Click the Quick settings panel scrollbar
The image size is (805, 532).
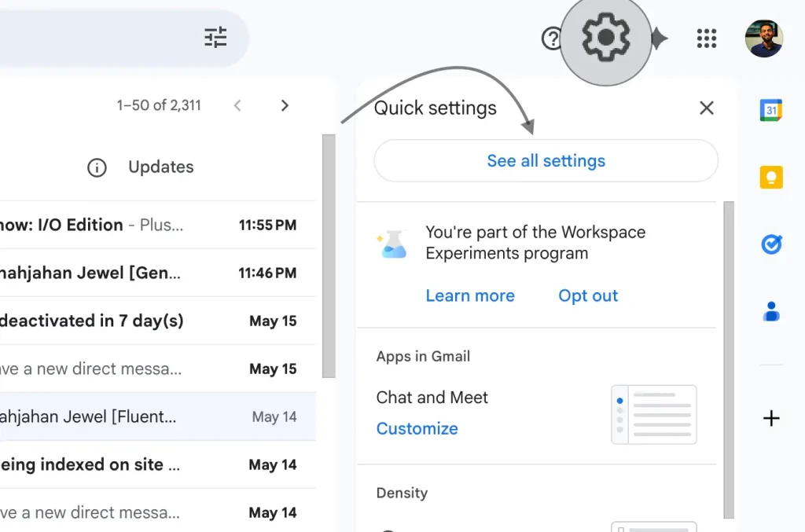(x=729, y=360)
